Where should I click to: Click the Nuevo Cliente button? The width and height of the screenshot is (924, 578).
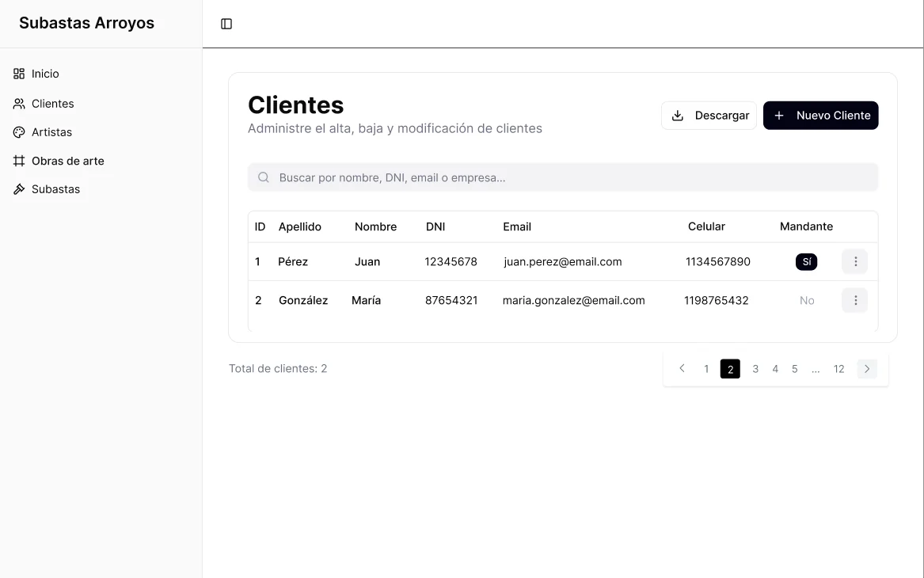pos(821,116)
